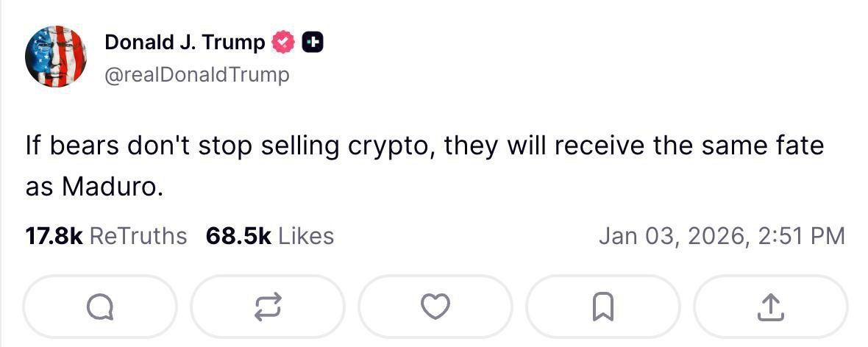Screen dimensions: 868x347
Task: Share the post with the upload arrow icon
Action: pos(770,307)
